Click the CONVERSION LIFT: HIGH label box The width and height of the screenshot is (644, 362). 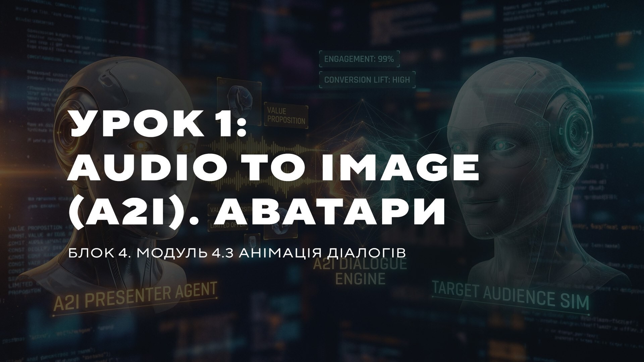point(367,79)
